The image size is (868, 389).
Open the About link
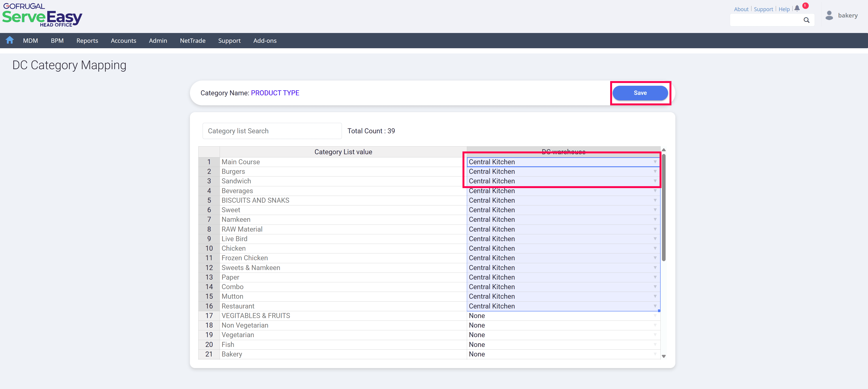(x=741, y=9)
